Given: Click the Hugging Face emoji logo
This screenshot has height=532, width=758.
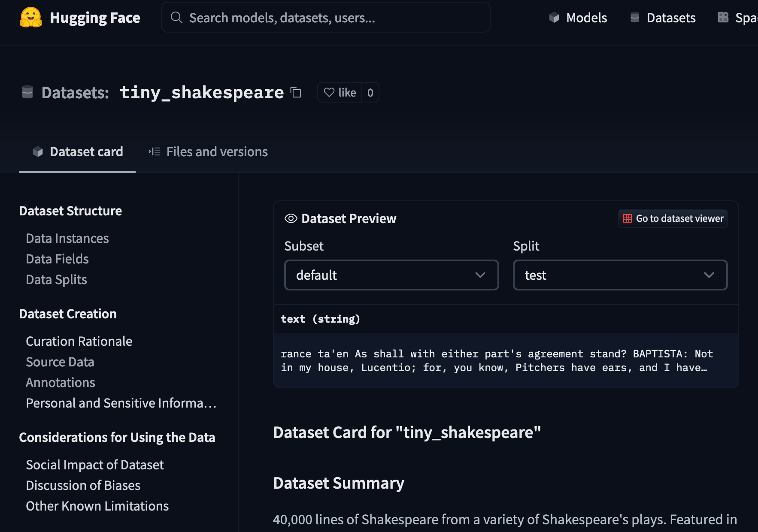Looking at the screenshot, I should click(31, 18).
